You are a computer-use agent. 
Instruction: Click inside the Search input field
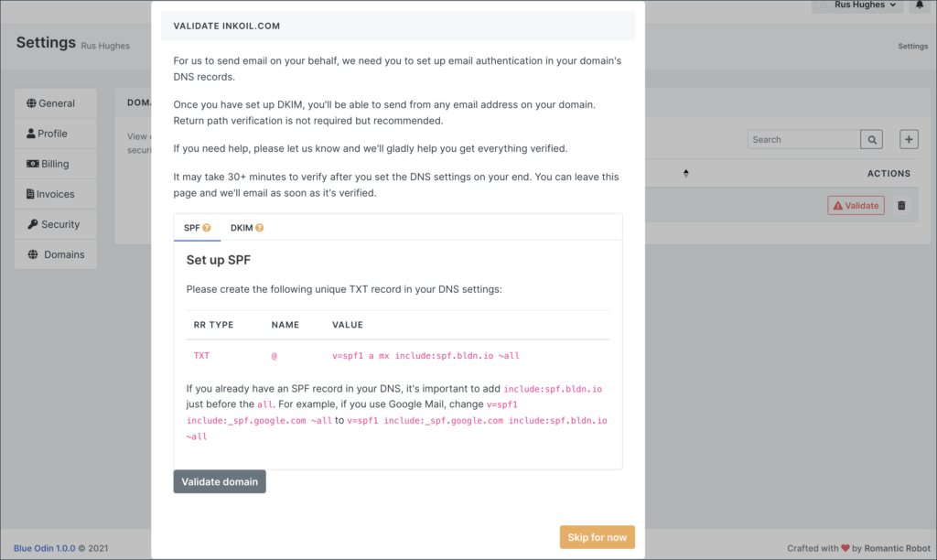(x=803, y=138)
